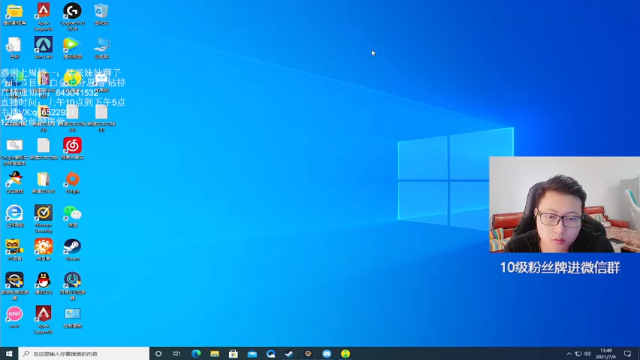
Task: Launch Microsoft Edge from the taskbar
Action: [x=196, y=353]
